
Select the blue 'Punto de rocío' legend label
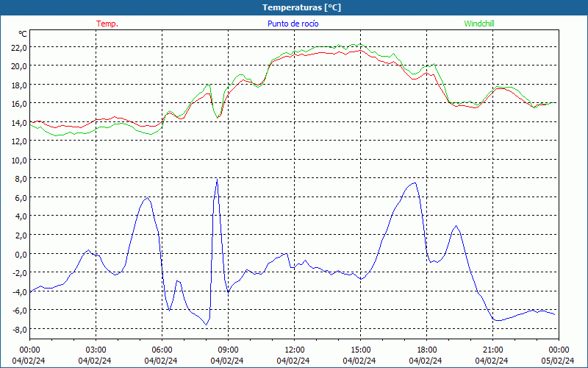[x=293, y=24]
